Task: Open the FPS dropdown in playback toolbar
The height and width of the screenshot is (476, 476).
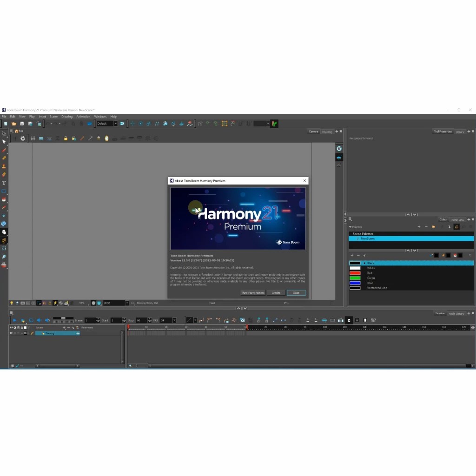Action: click(x=174, y=320)
